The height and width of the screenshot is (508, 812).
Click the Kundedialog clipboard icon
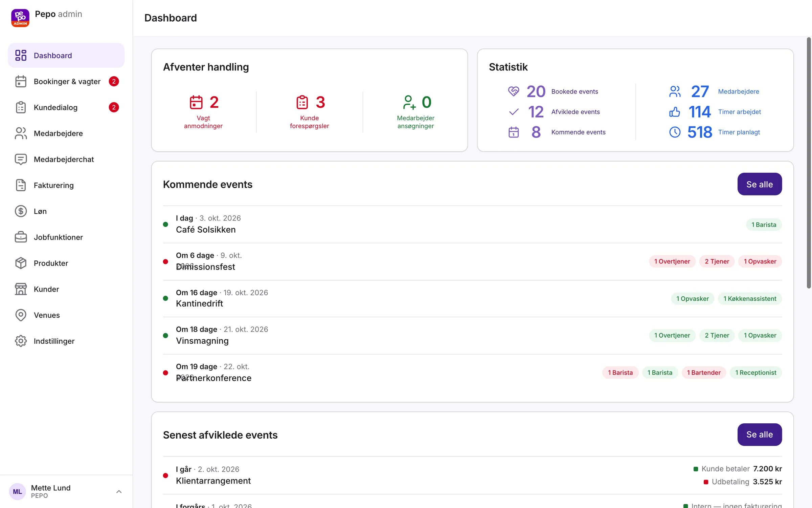coord(21,107)
